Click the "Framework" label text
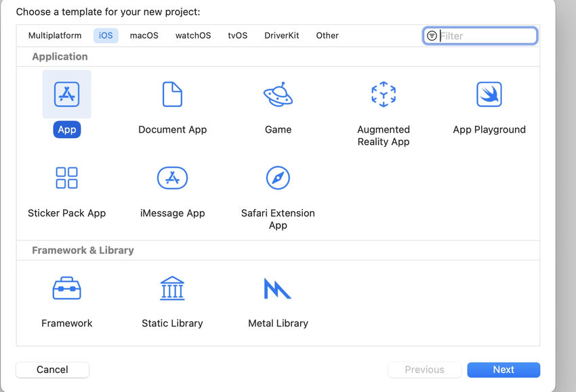The image size is (576, 392). pos(67,324)
